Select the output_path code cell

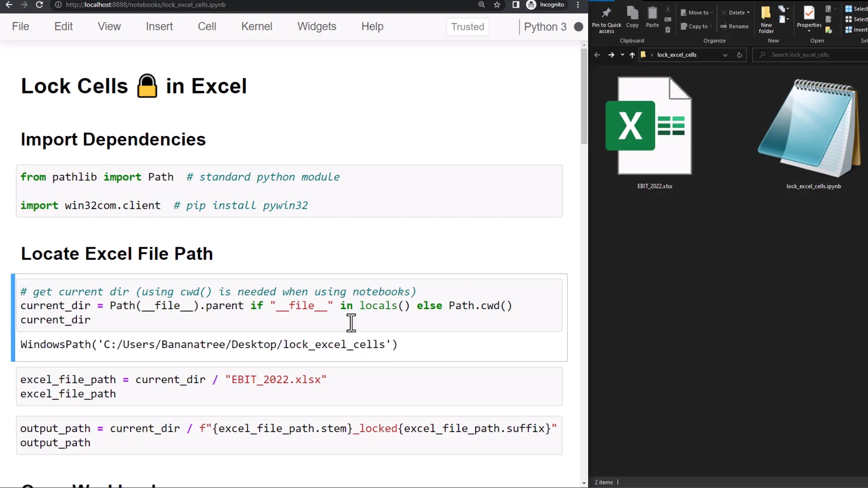click(x=289, y=435)
